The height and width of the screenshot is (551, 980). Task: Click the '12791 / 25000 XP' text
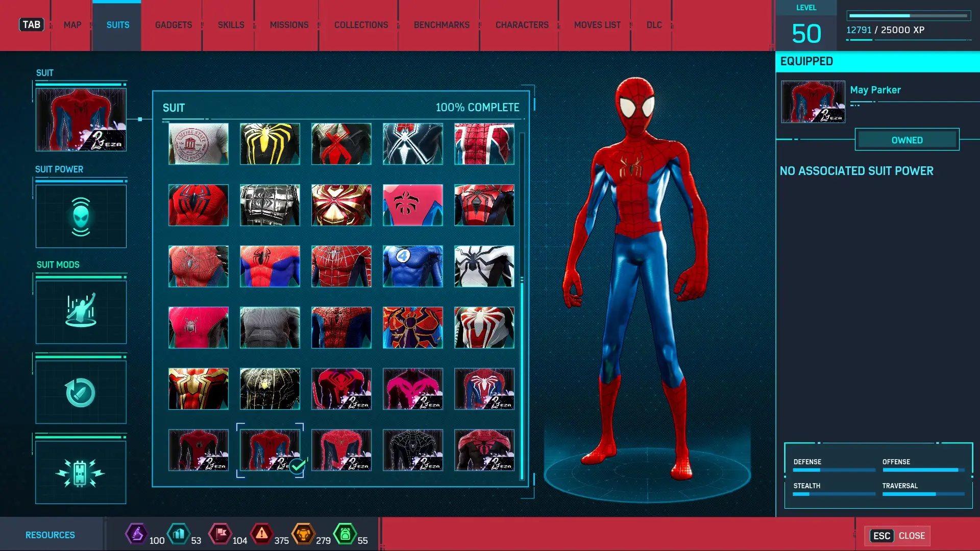click(885, 30)
